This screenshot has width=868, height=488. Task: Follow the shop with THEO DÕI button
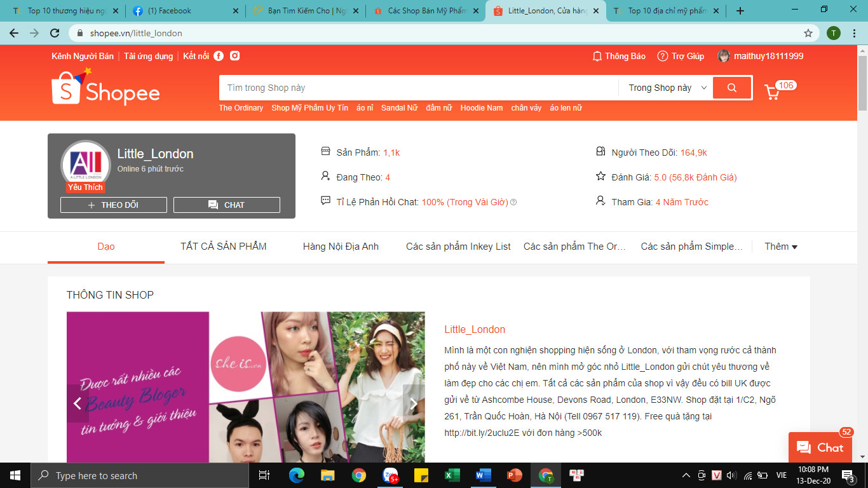[x=114, y=205]
